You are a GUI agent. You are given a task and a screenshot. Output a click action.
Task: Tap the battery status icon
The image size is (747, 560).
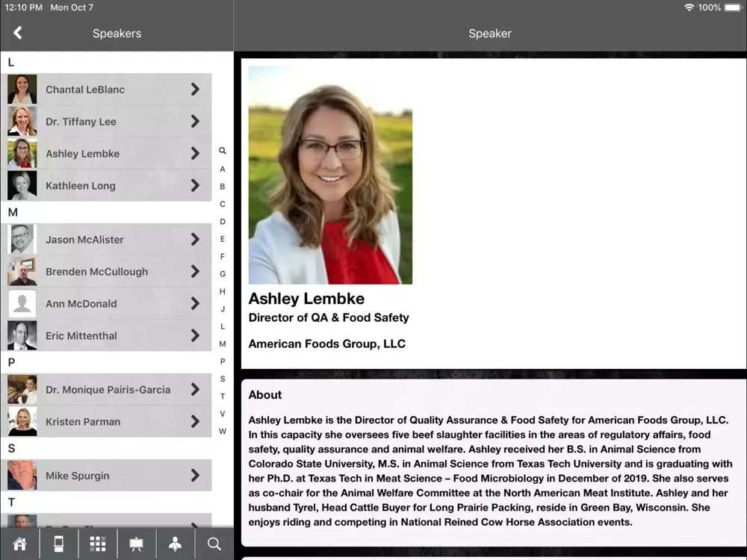(x=734, y=7)
